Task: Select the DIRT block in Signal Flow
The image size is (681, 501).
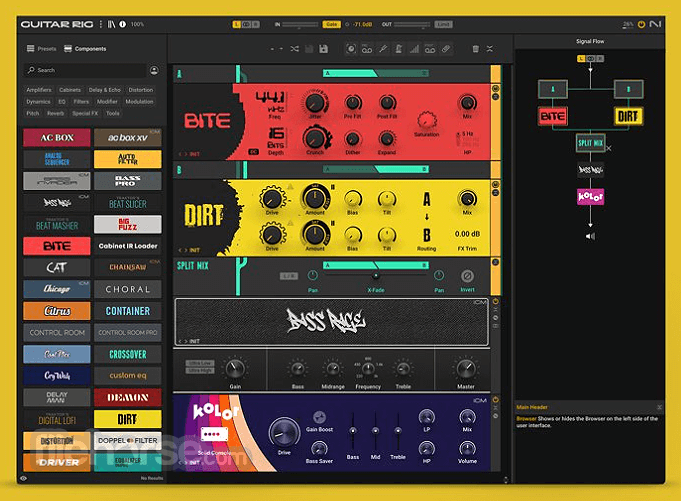Action: pos(628,116)
